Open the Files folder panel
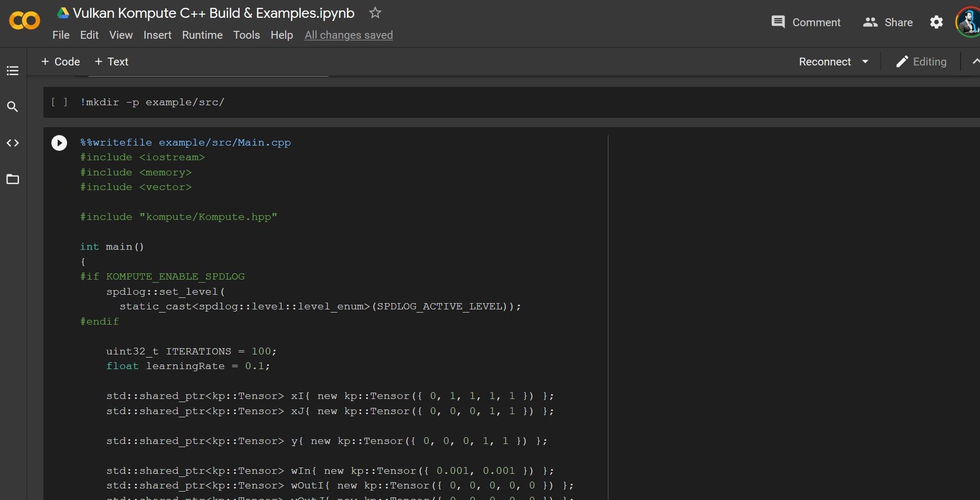The image size is (980, 500). [x=13, y=180]
